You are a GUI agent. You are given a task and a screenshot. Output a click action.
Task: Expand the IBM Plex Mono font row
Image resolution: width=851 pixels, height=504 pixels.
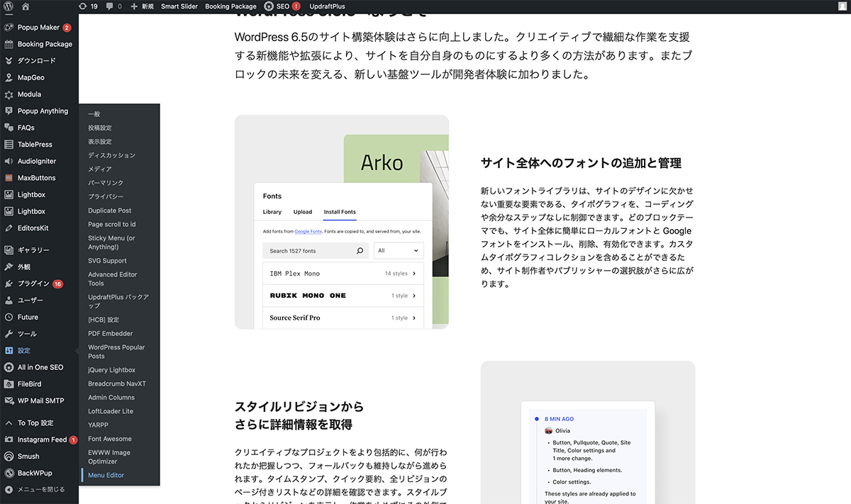(x=413, y=274)
